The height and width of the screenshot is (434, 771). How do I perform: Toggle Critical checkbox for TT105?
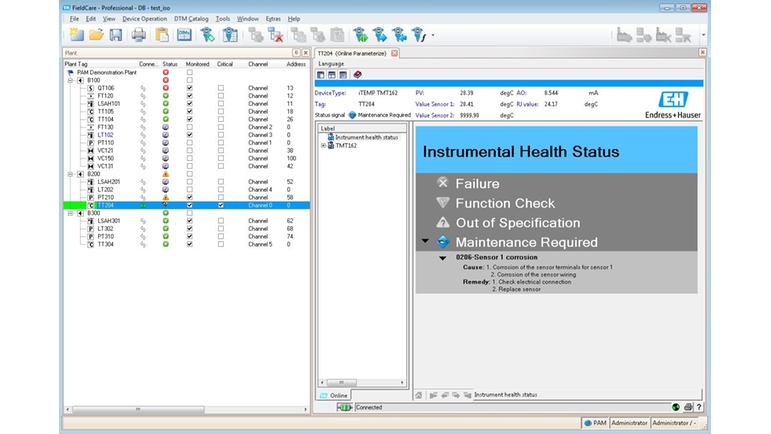(x=221, y=112)
